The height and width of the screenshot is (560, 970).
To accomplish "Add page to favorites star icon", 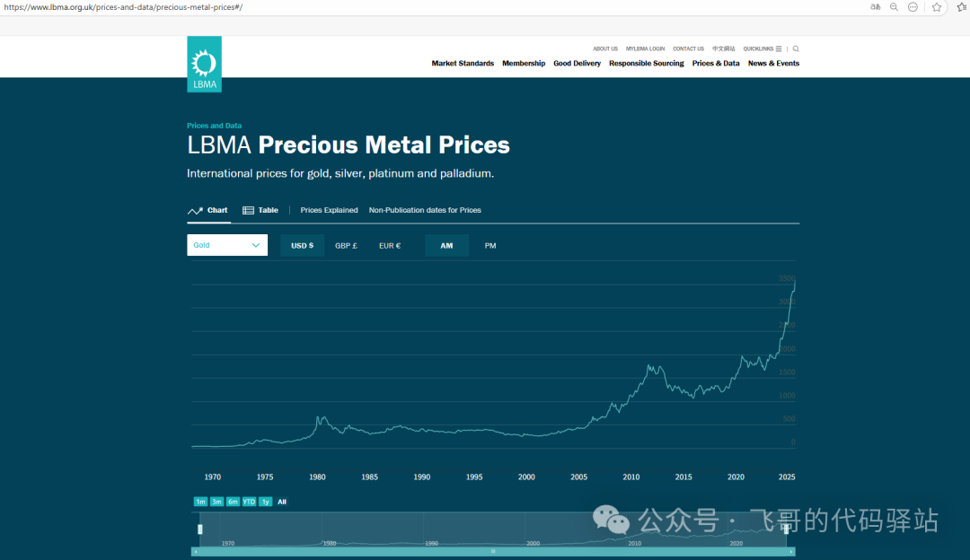I will [x=937, y=7].
